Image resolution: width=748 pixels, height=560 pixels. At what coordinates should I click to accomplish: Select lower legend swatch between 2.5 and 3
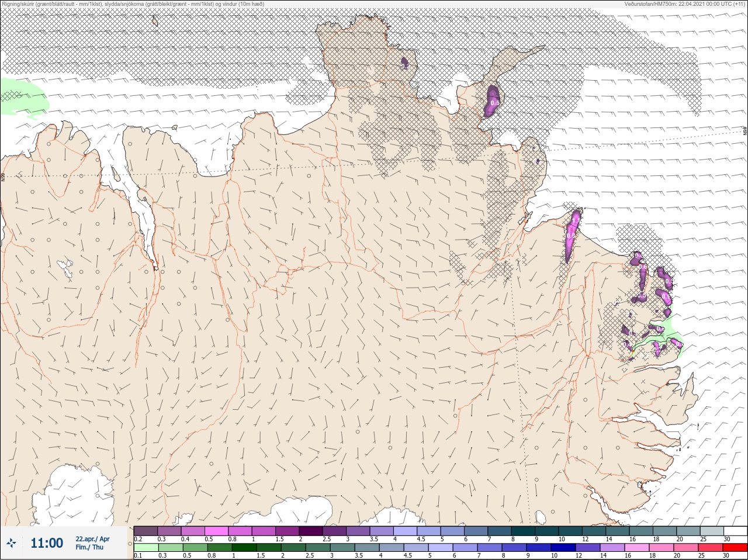[318, 548]
